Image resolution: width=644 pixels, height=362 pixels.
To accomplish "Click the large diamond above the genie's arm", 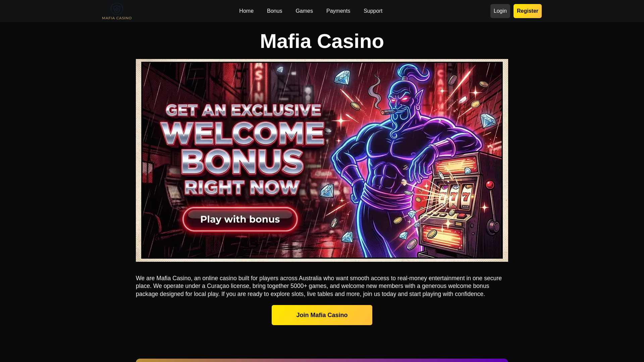I will point(488,121).
